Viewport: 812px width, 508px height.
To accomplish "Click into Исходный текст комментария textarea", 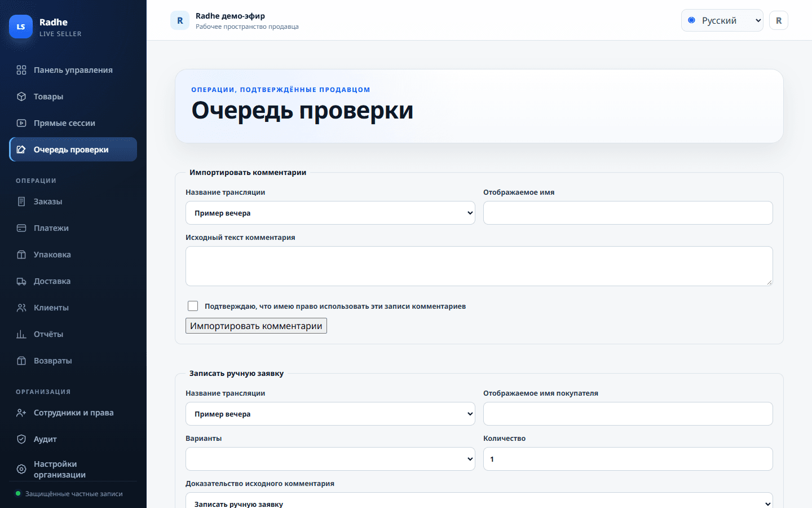I will tap(479, 266).
